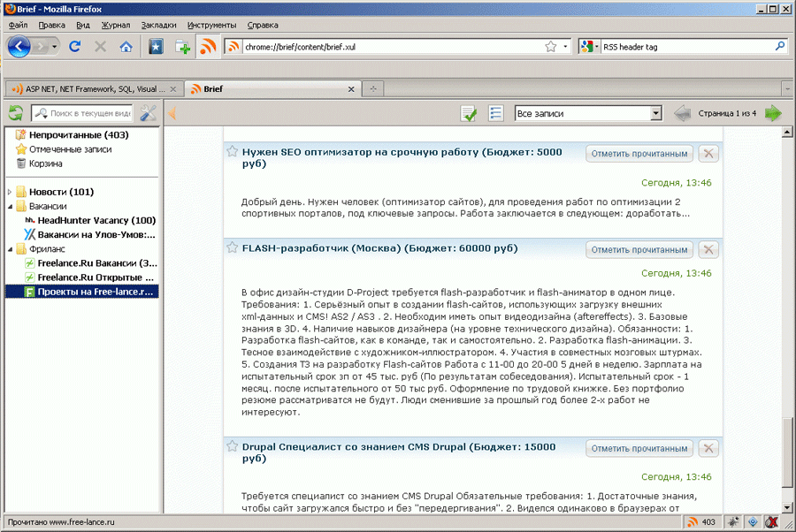Open the Журнал menu
Viewport: 796px width, 532px height.
tap(115, 25)
